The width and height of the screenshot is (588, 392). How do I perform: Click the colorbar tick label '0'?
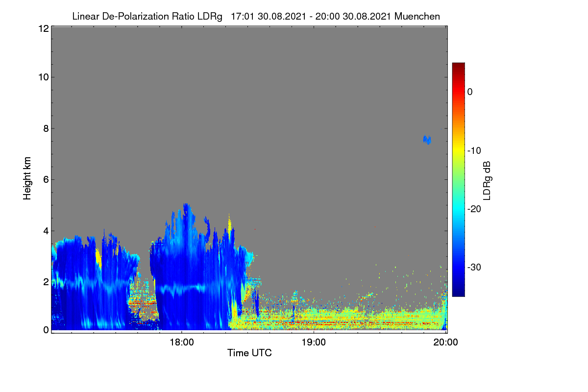coord(470,92)
